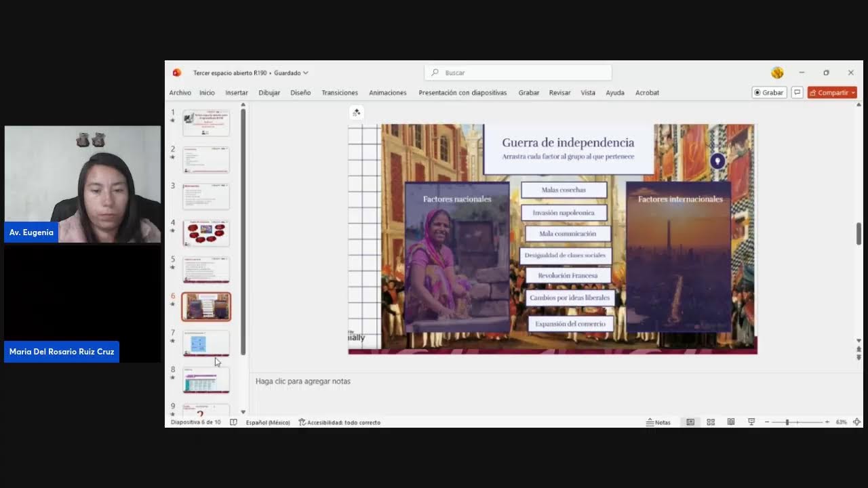Open the comments pane icon

pyautogui.click(x=797, y=92)
